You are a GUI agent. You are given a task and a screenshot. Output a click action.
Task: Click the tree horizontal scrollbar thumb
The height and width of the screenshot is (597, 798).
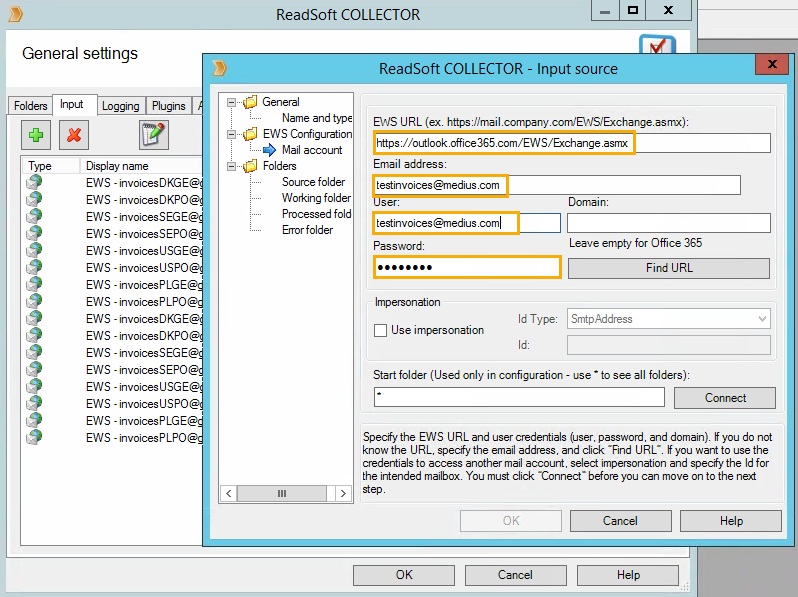[282, 493]
